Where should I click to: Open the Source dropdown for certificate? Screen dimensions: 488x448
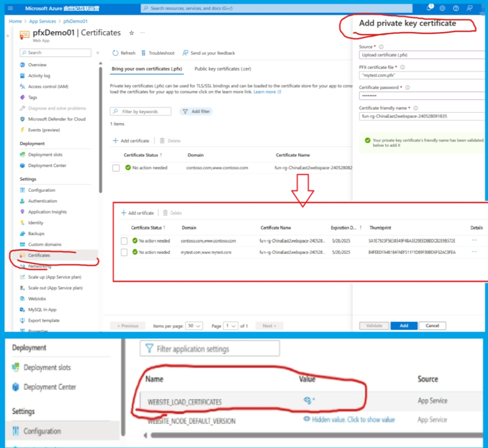[x=423, y=55]
